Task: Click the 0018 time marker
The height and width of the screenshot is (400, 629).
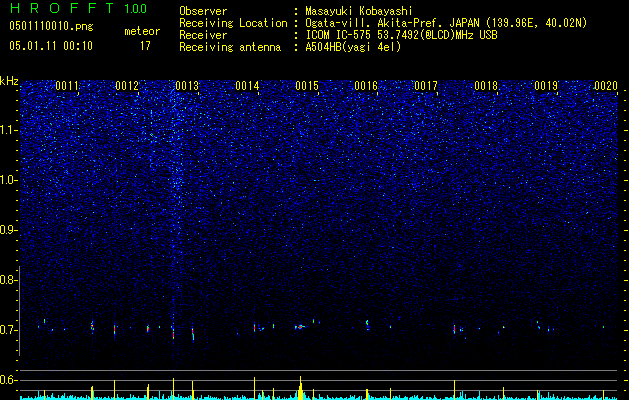Action: pyautogui.click(x=486, y=86)
